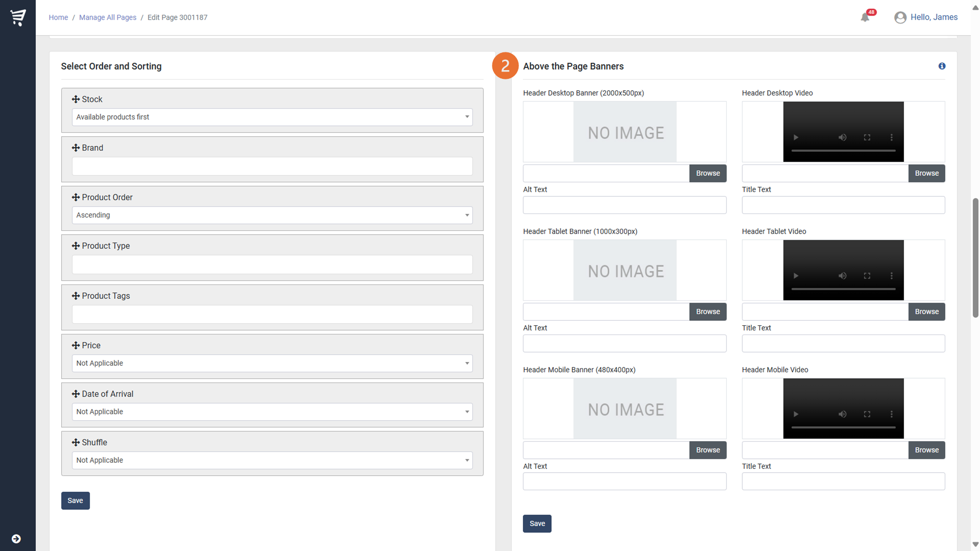Open the Product Order dropdown
The height and width of the screenshot is (551, 980).
click(272, 215)
